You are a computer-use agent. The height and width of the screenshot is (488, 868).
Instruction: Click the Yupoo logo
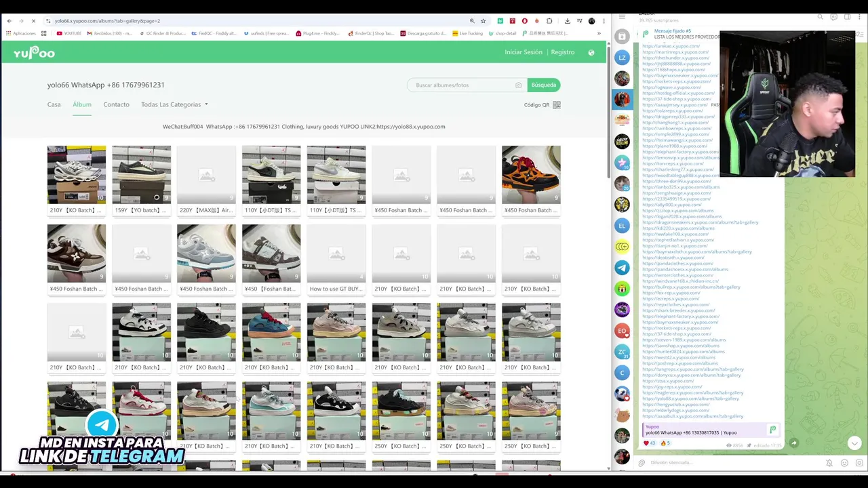34,52
